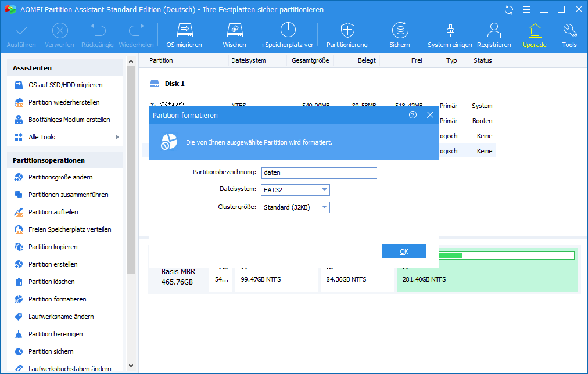Select Partition wiederherstellen in sidebar
The height and width of the screenshot is (374, 588).
[64, 102]
